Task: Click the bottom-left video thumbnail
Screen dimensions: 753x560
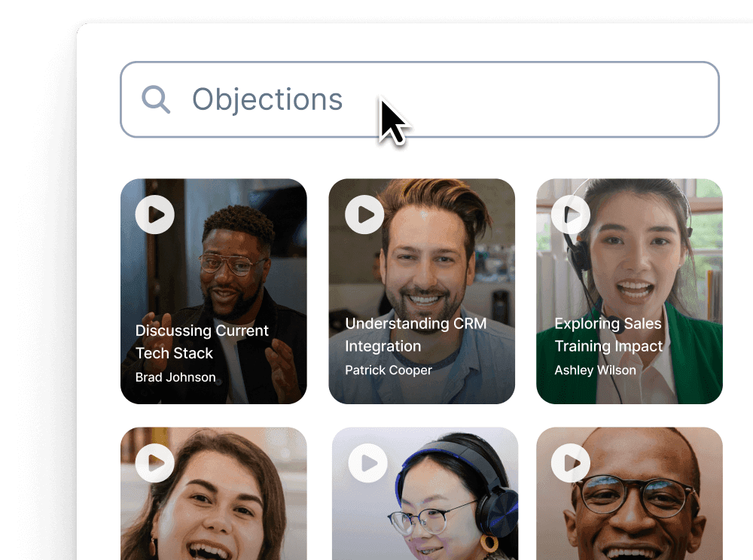Action: (x=213, y=494)
